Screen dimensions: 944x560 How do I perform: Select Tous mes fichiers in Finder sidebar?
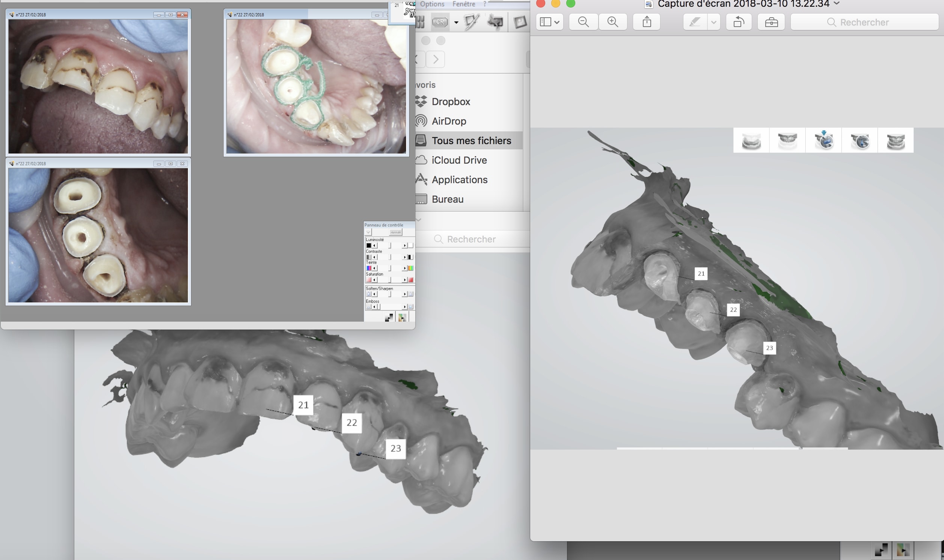pyautogui.click(x=469, y=140)
